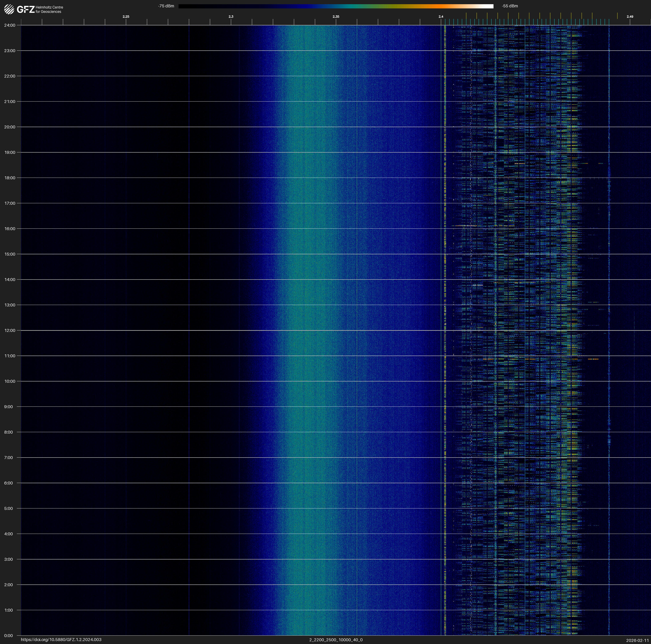Click the 2.25 frequency axis label
This screenshot has height=644, width=651.
(x=126, y=17)
